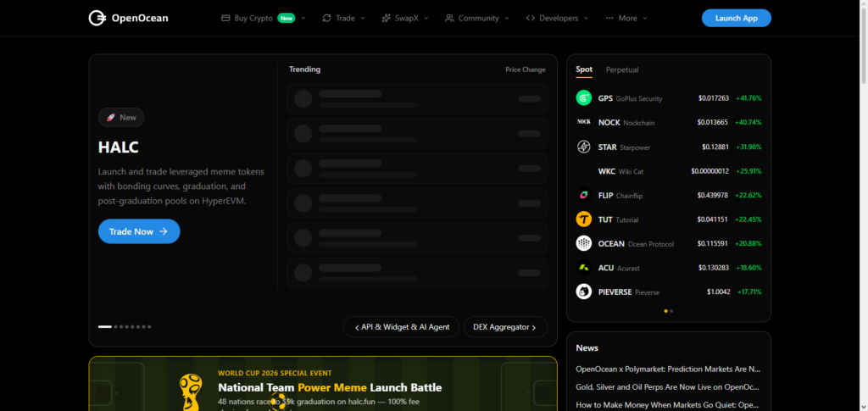Expand the SwapX menu chevron

click(426, 19)
